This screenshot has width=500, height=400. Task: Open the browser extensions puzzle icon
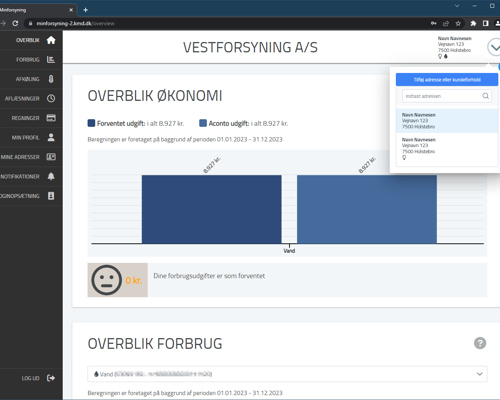point(473,23)
